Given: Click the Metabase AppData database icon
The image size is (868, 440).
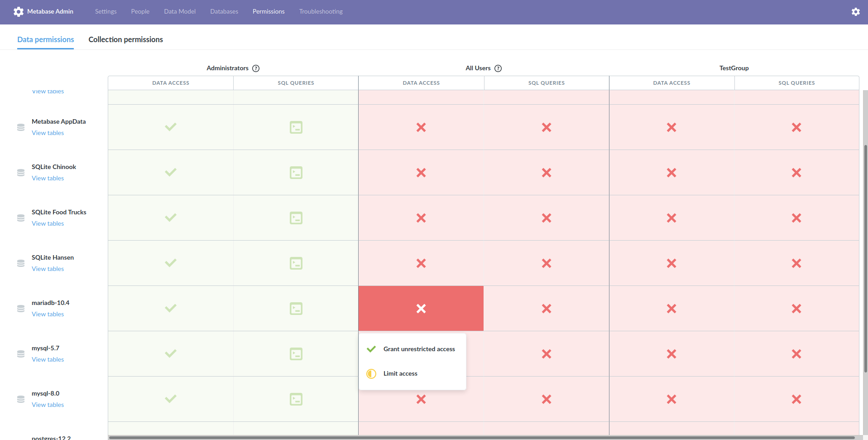Looking at the screenshot, I should [21, 127].
